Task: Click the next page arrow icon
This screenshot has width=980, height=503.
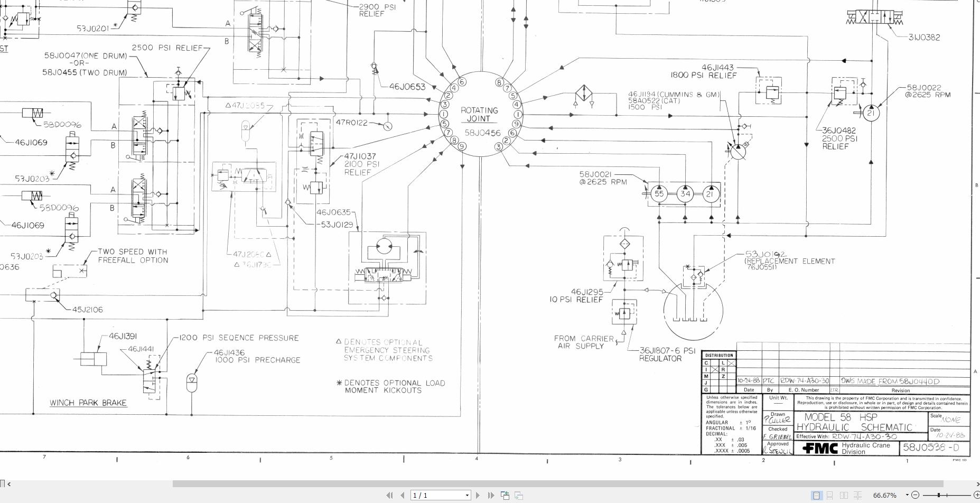Action: pos(478,495)
